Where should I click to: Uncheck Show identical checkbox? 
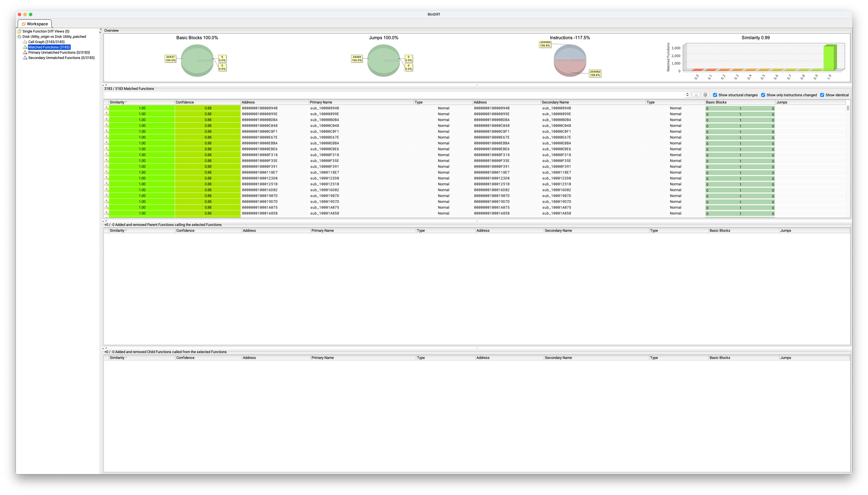tap(822, 95)
